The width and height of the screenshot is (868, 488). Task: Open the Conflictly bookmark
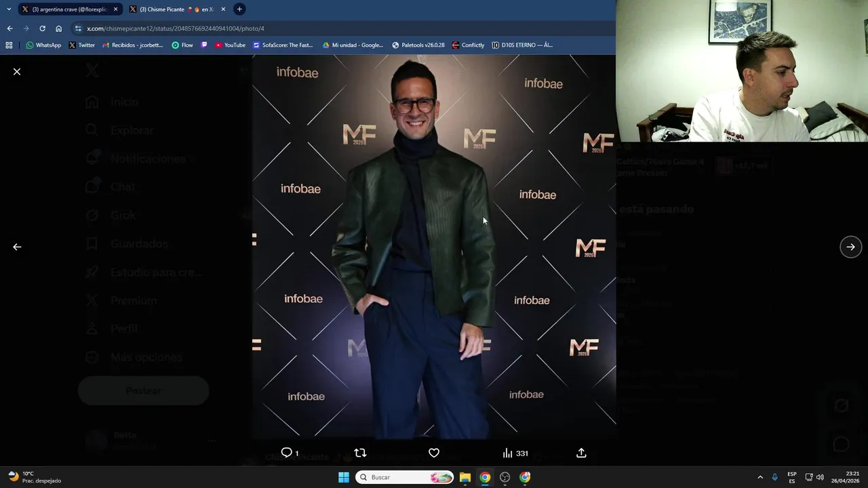click(468, 45)
